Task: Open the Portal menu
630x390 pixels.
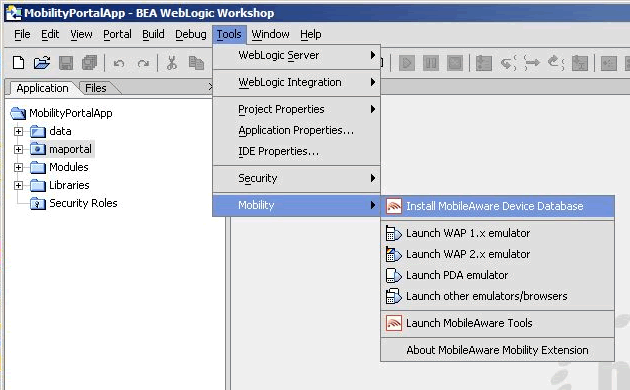Action: pos(117,35)
